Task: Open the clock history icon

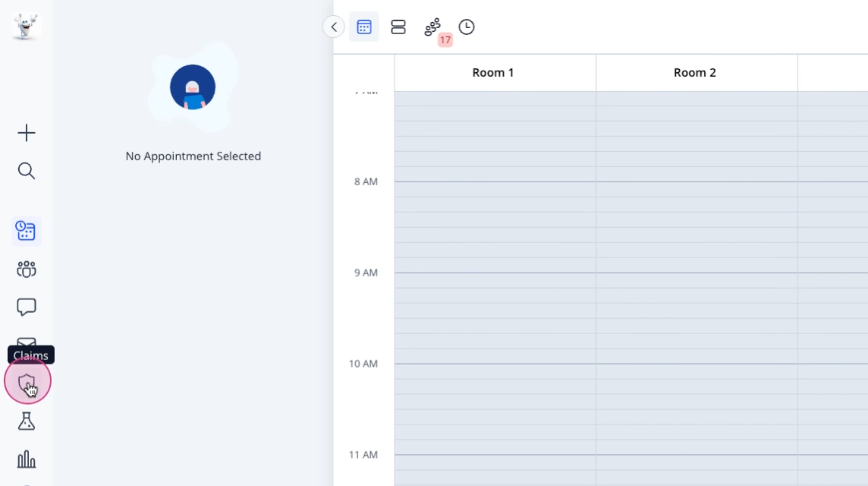Action: coord(467,27)
